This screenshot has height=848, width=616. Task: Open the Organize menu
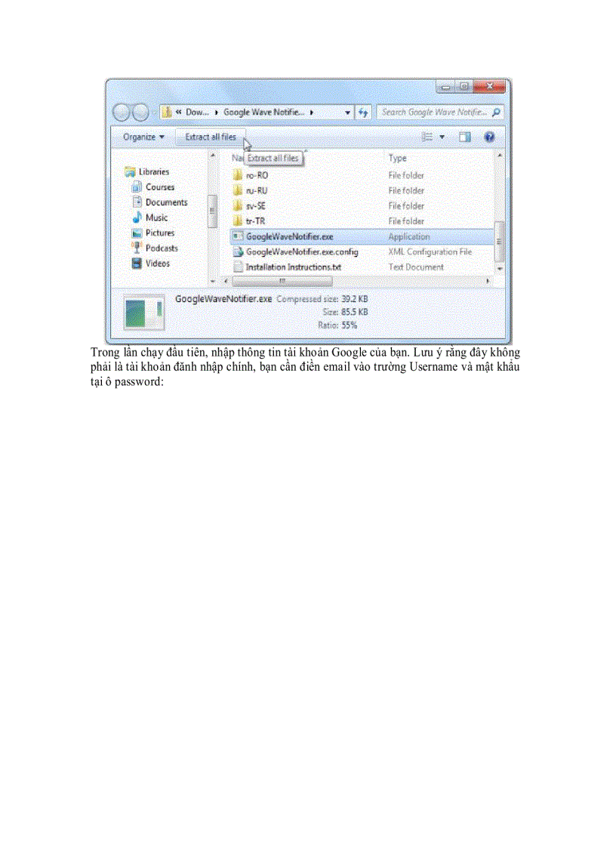point(142,137)
